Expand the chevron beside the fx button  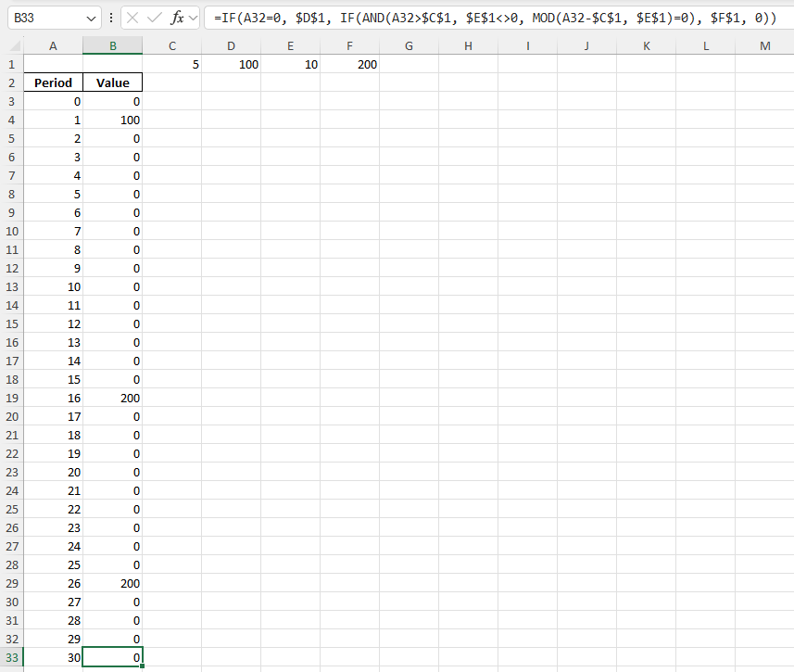[193, 19]
